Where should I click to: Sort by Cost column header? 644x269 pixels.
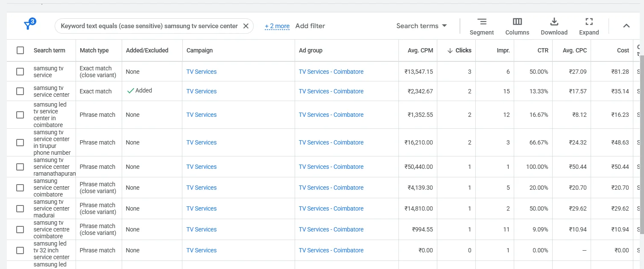(623, 50)
